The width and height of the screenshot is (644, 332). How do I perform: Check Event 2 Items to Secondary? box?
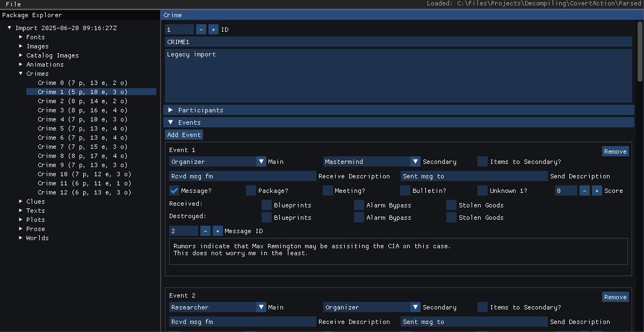coord(482,307)
